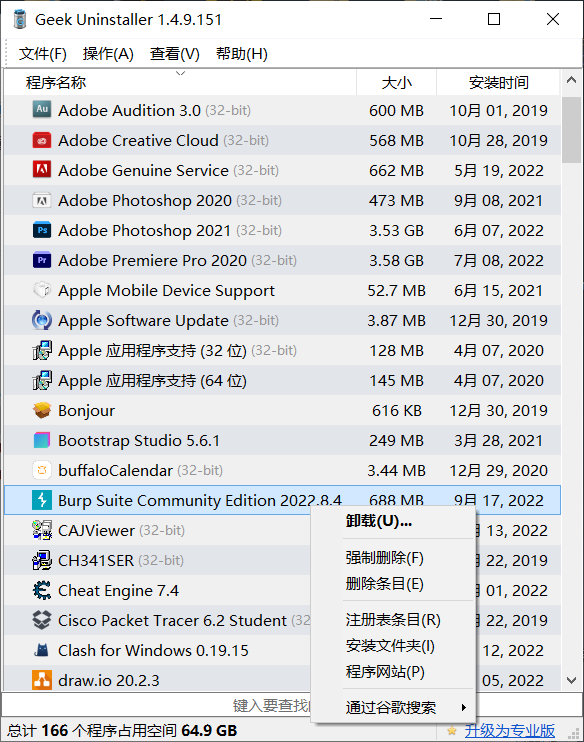Click the Geek Uninstaller title bar icon
584x742 pixels.
point(19,19)
